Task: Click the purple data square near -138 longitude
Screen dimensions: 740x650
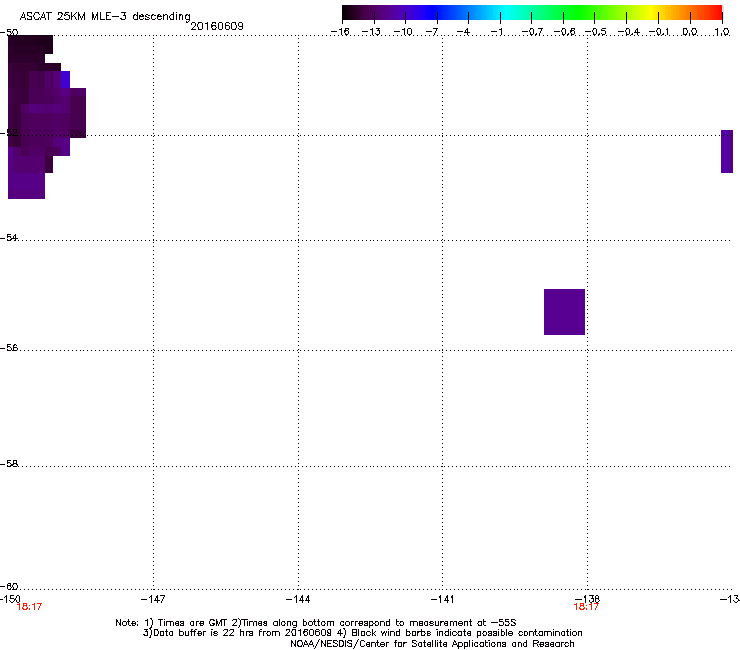Action: 564,312
